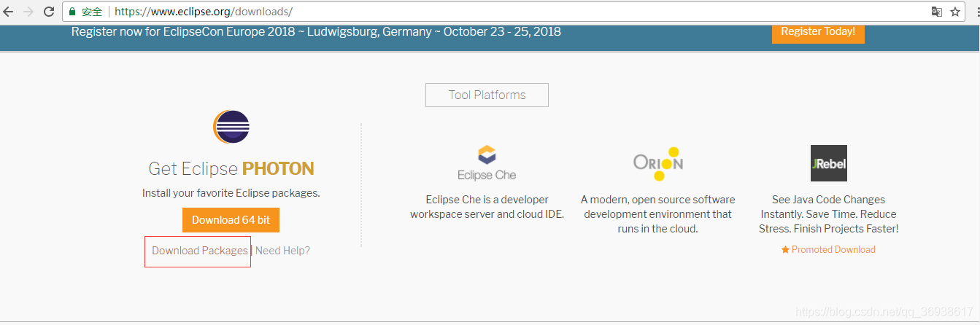Go back with the browser back arrow
The image size is (980, 325).
click(x=9, y=12)
